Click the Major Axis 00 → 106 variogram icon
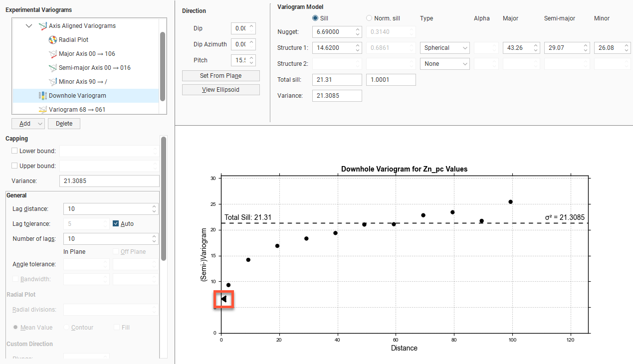Image resolution: width=633 pixels, height=364 pixels. point(53,54)
